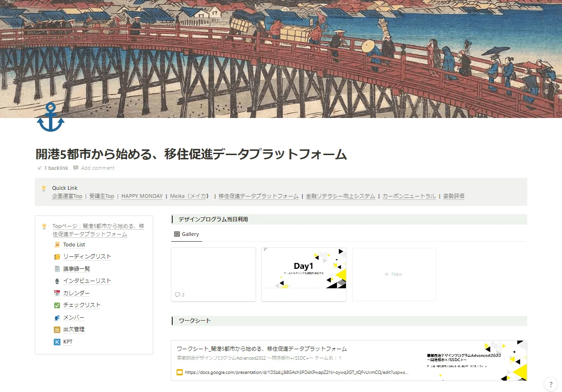Click the anchor page icon
The height and width of the screenshot is (392, 562).
click(x=50, y=118)
